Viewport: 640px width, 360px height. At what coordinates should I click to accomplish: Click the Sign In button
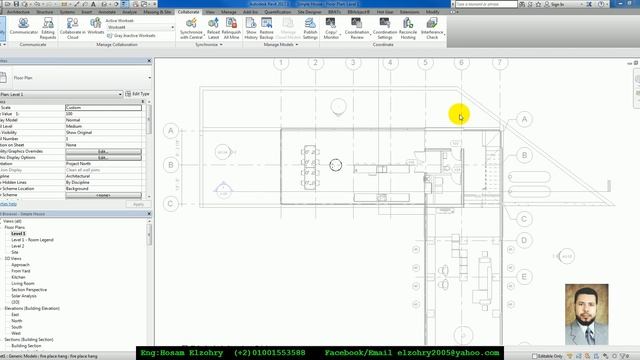tap(554, 4)
